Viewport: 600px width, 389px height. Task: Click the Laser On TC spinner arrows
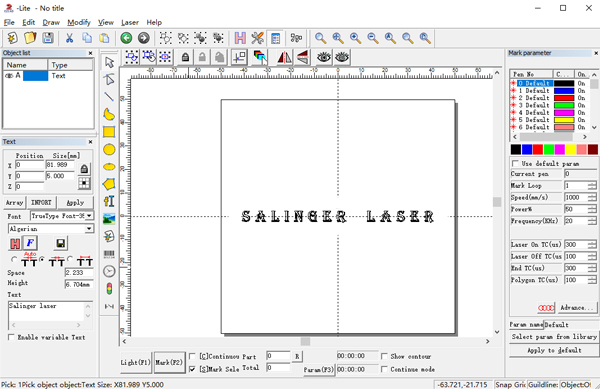tap(592, 244)
